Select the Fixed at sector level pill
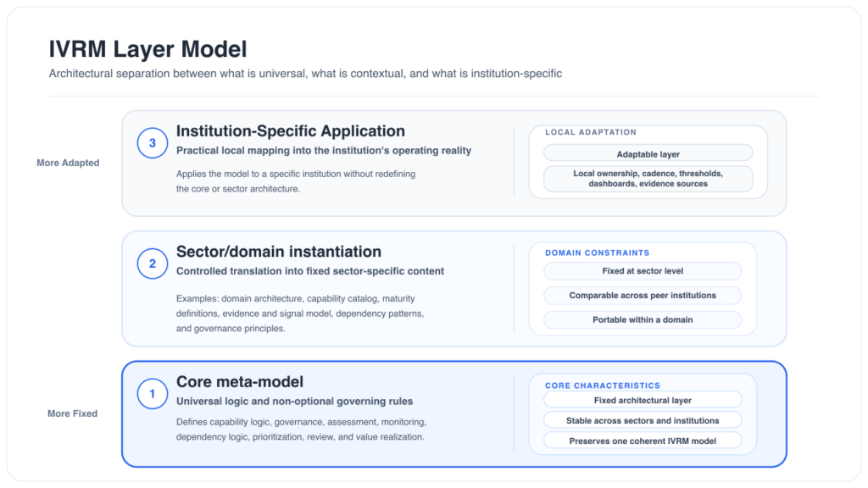The image size is (868, 488). (x=643, y=271)
